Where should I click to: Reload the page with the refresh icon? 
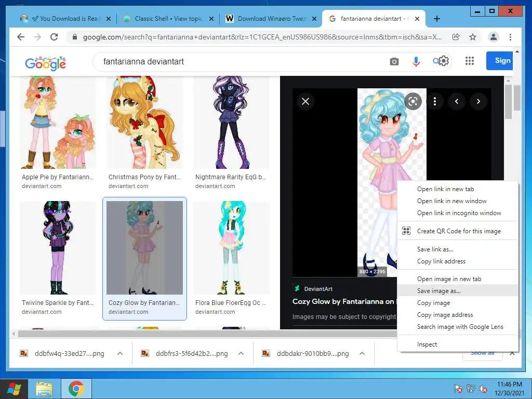54,37
